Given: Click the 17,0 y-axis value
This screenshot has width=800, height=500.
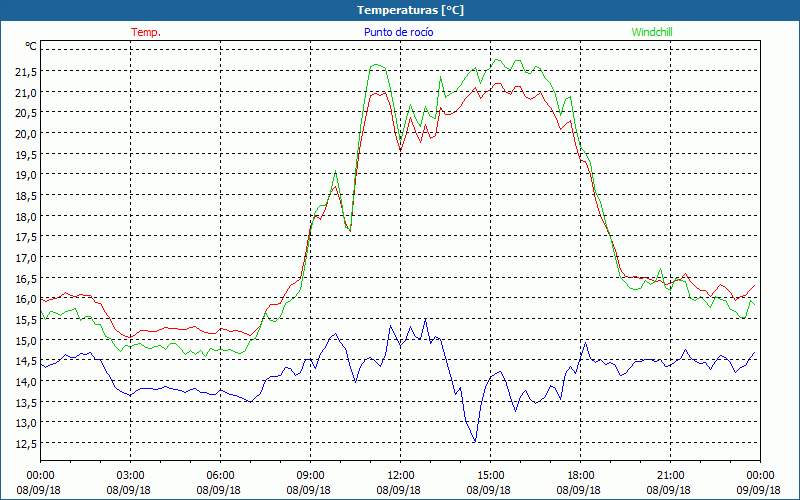Looking at the screenshot, I should pos(26,258).
